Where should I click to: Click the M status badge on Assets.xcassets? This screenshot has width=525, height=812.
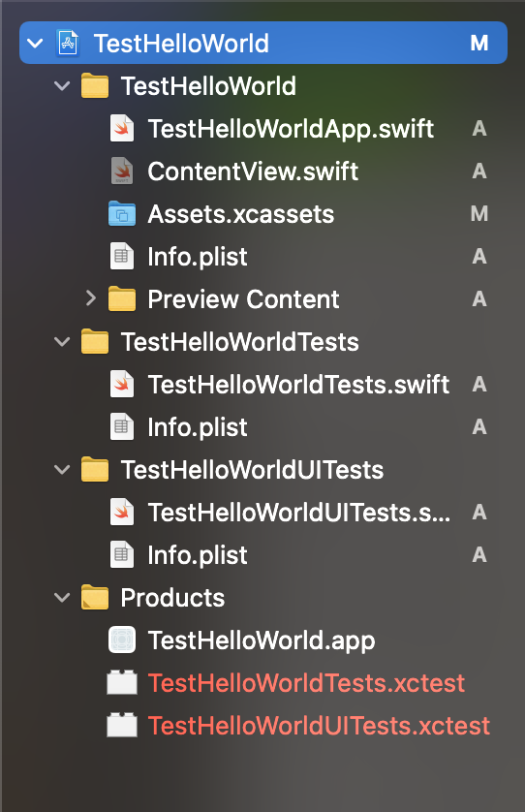coord(479,213)
